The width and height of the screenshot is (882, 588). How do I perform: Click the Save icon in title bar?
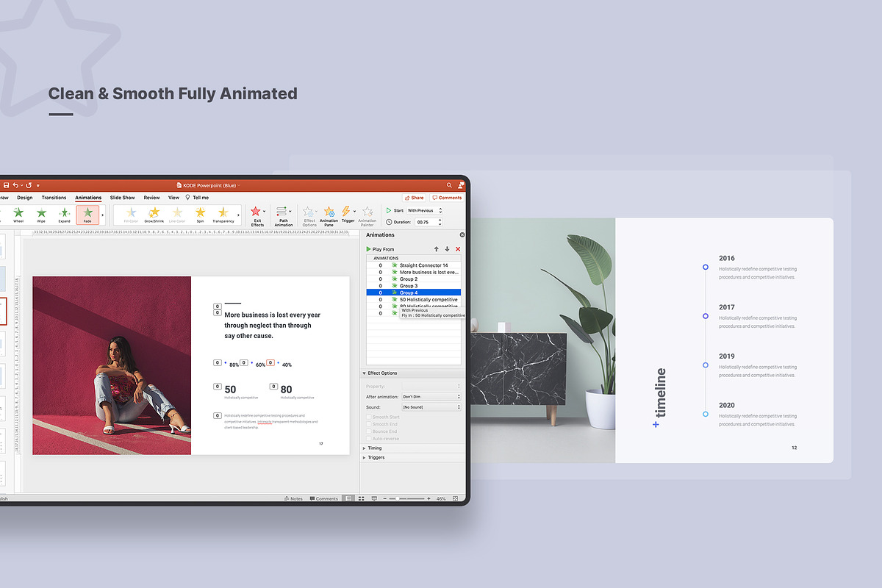(x=6, y=185)
